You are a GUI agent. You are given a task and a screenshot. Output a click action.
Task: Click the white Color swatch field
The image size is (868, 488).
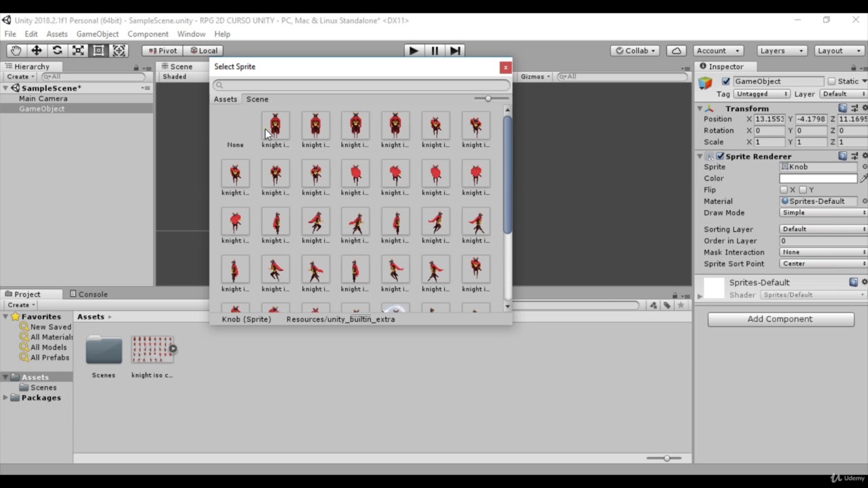818,178
